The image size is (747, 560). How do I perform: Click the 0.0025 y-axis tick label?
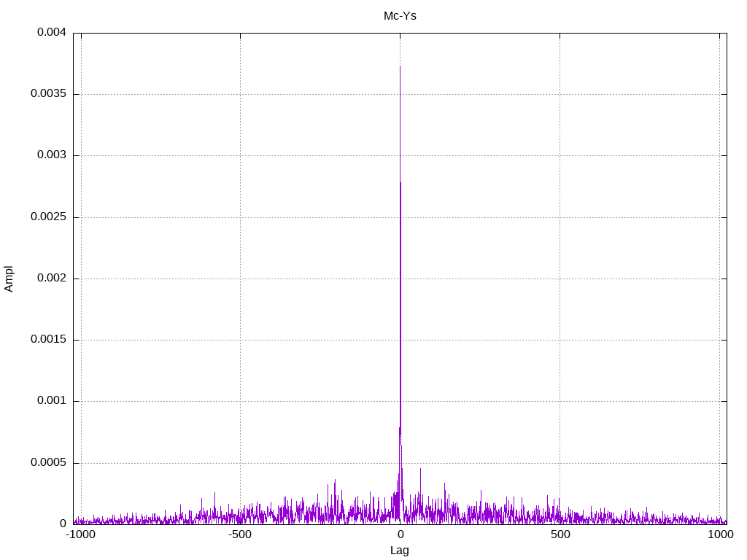[x=49, y=217]
